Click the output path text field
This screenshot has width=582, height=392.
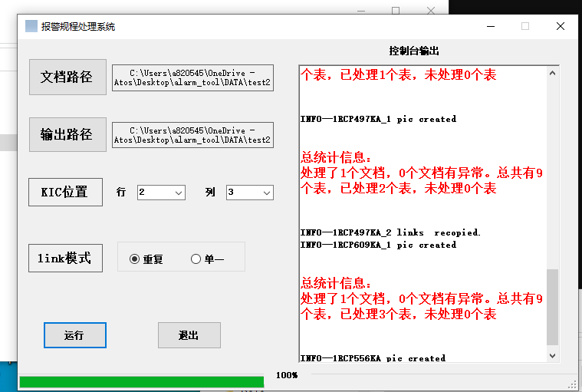click(192, 135)
